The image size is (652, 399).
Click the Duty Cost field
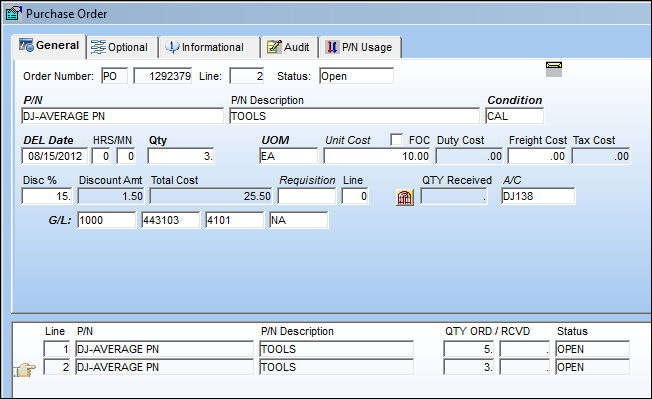point(469,156)
